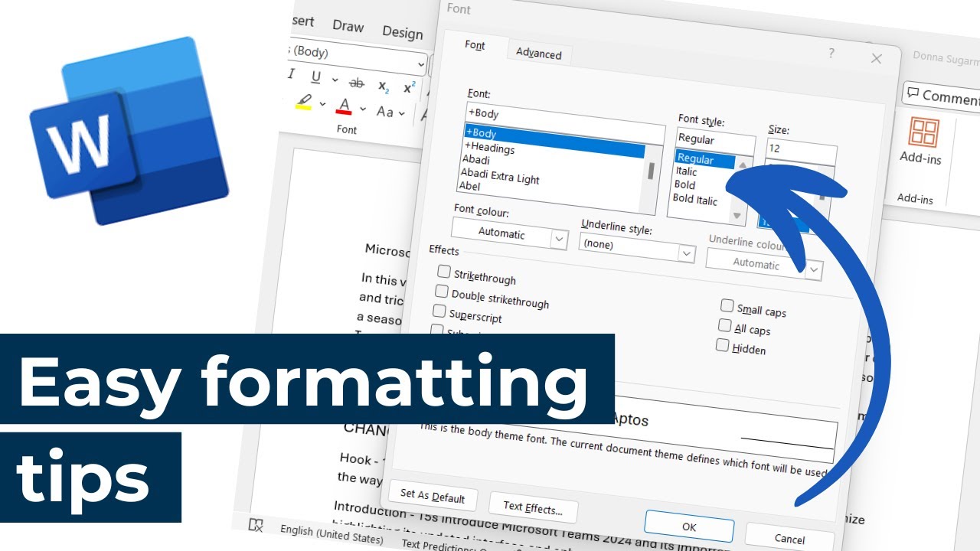Click the Size input field showing 12
980x551 pixels.
[x=801, y=152]
